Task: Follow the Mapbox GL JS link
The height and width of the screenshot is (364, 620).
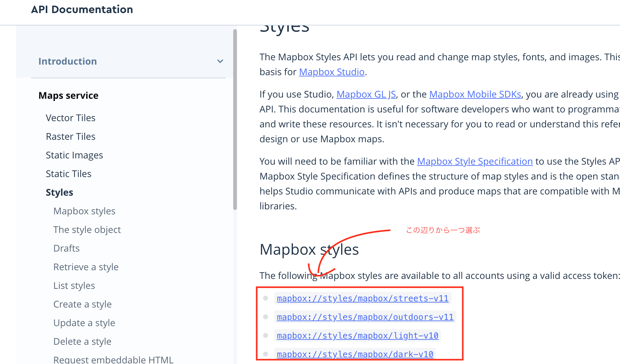Action: coord(366,94)
